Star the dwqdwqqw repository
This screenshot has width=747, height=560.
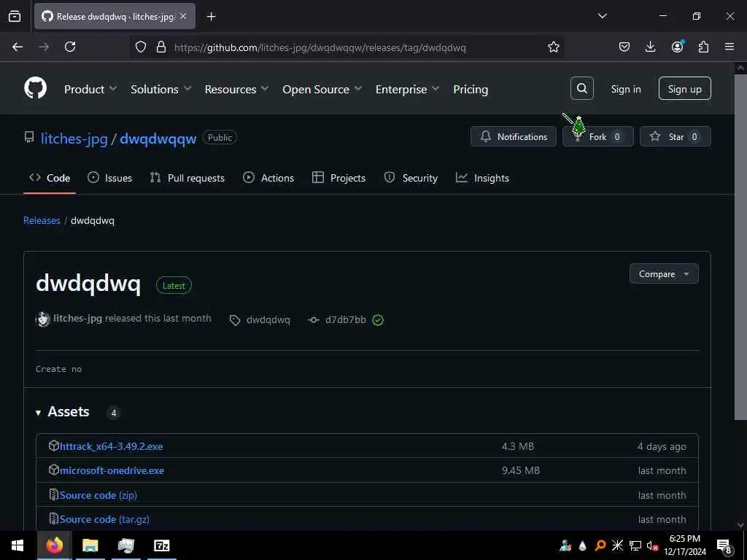[675, 136]
